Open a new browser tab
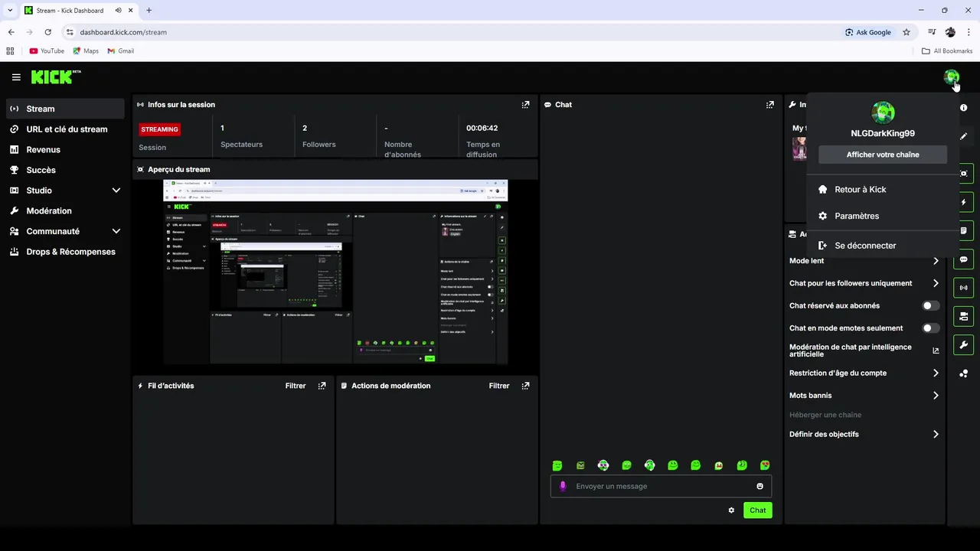This screenshot has width=980, height=551. (x=149, y=11)
